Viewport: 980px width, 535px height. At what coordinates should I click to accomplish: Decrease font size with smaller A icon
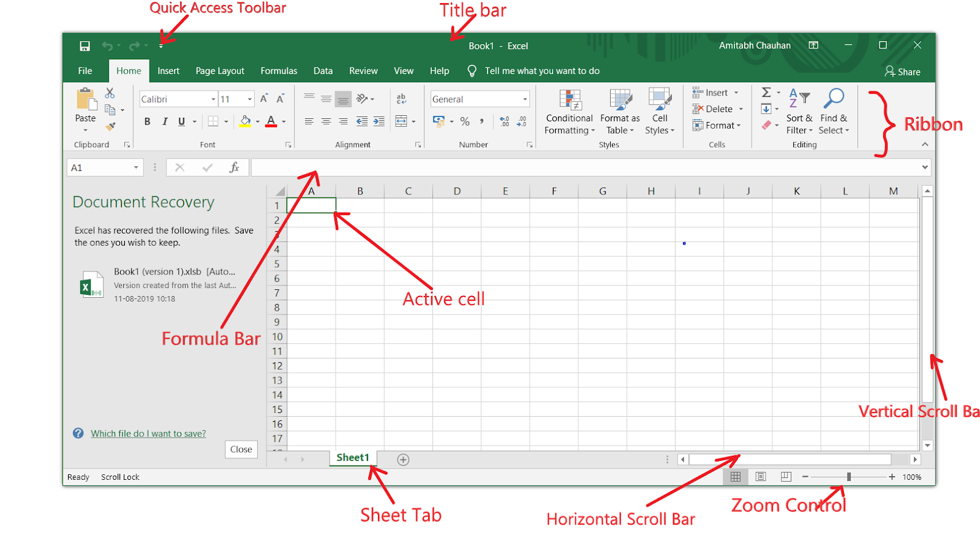tap(281, 99)
